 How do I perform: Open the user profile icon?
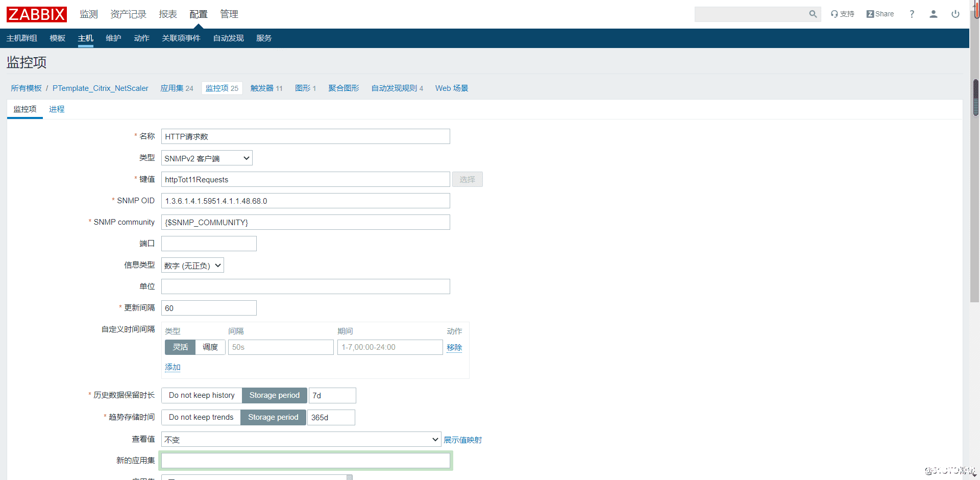point(933,14)
